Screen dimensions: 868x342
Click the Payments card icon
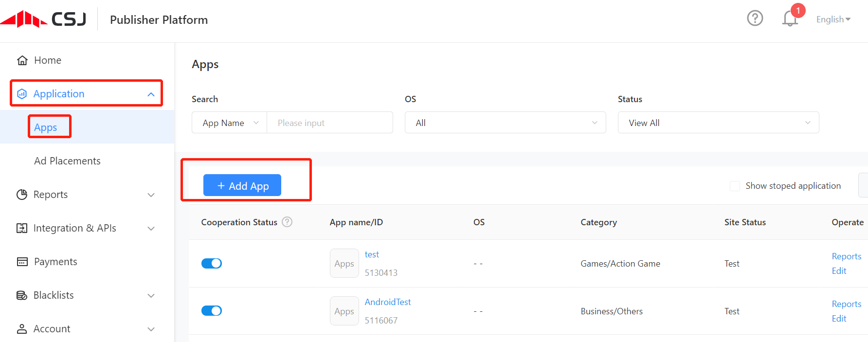pyautogui.click(x=22, y=262)
